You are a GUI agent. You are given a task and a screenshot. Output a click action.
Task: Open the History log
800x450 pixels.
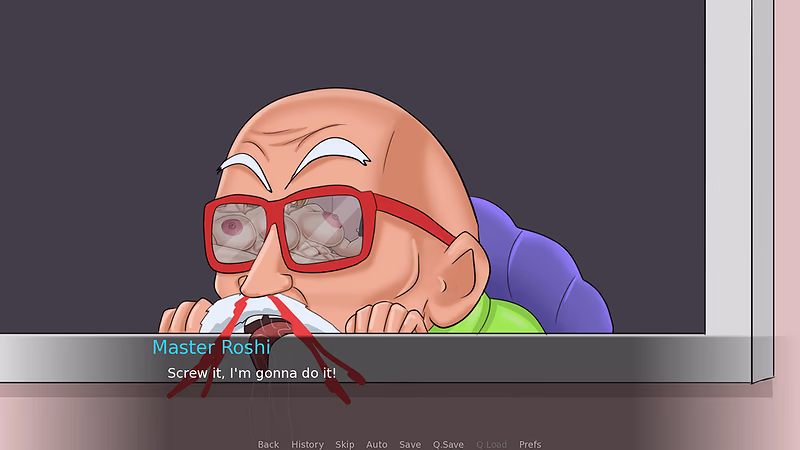coord(307,444)
